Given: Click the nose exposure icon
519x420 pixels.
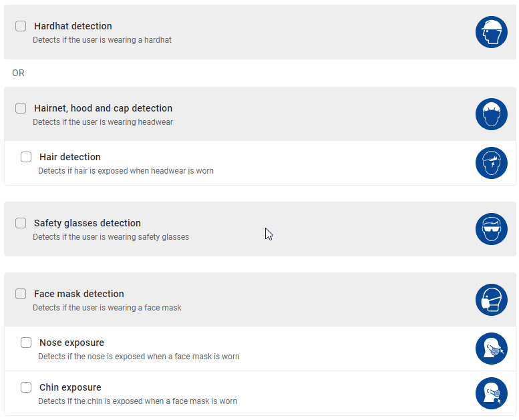Looking at the screenshot, I should tap(492, 349).
